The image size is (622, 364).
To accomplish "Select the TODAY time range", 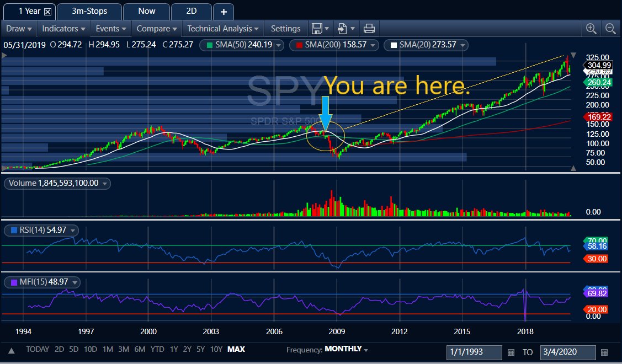I will pyautogui.click(x=38, y=349).
